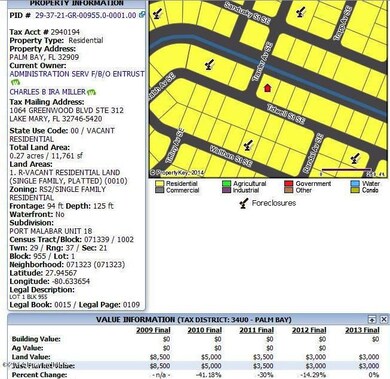Click the blue Water legend swatch

355,184
